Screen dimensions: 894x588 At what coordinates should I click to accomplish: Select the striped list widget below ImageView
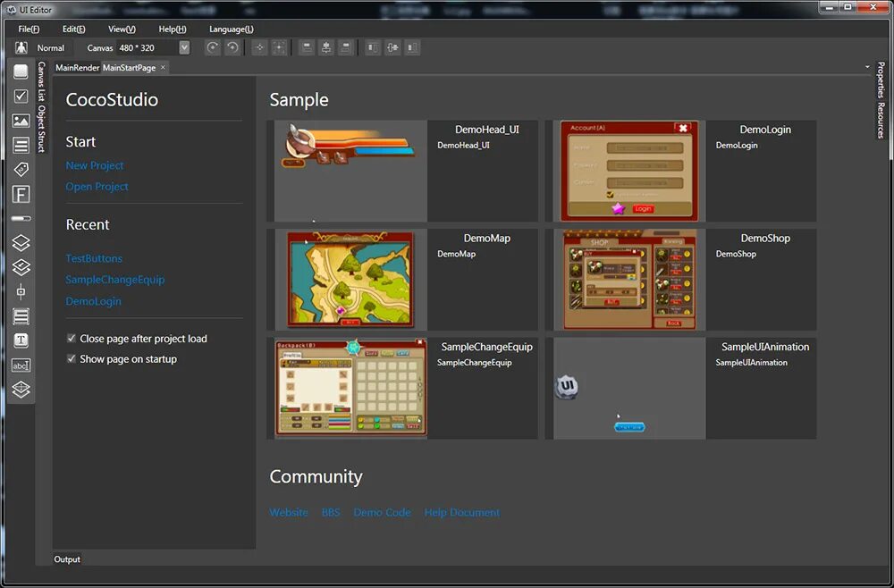21,146
